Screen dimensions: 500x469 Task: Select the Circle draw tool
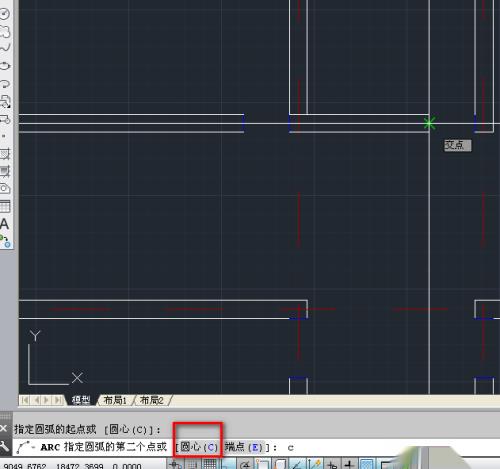(5, 14)
